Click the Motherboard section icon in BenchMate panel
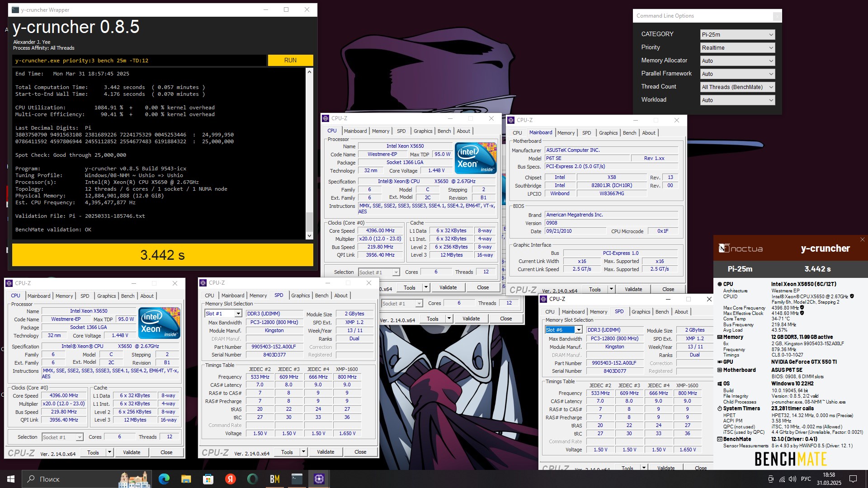Image resolution: width=868 pixels, height=488 pixels. (x=720, y=370)
